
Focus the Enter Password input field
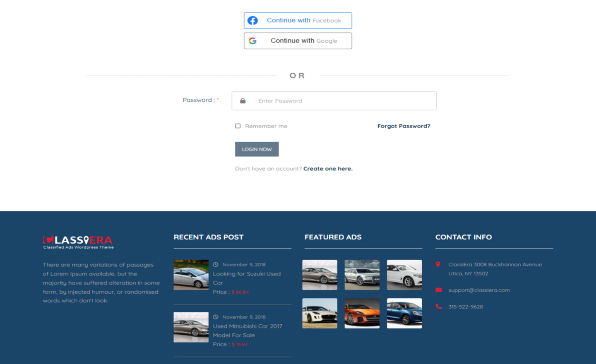(x=339, y=101)
